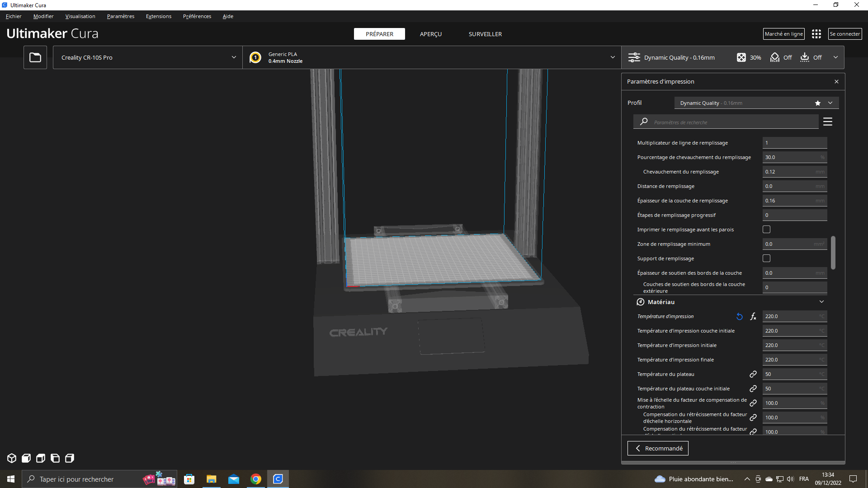Screen dimensions: 868x488
Task: Click the Marché en ligne button
Action: click(x=784, y=34)
